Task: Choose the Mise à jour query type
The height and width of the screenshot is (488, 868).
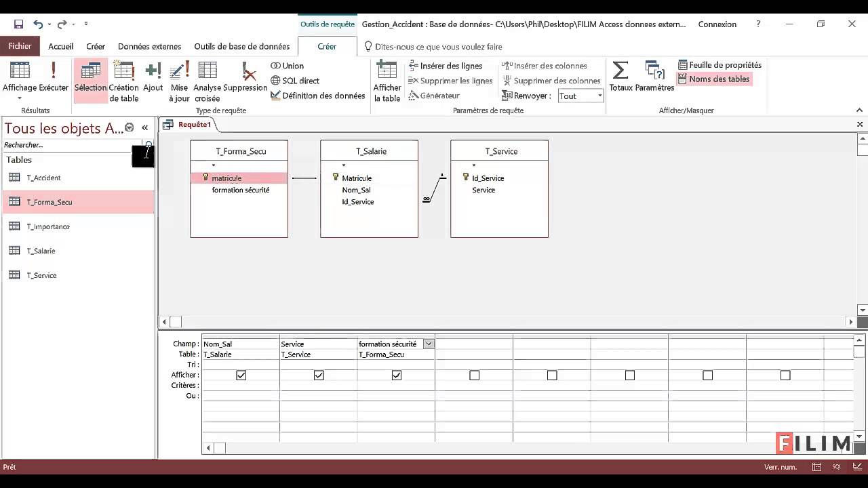Action: [x=179, y=81]
